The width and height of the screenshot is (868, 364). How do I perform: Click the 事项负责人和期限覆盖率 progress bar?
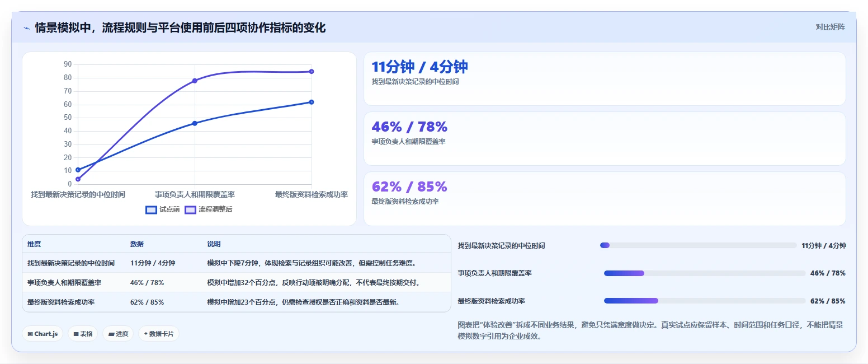pos(705,273)
